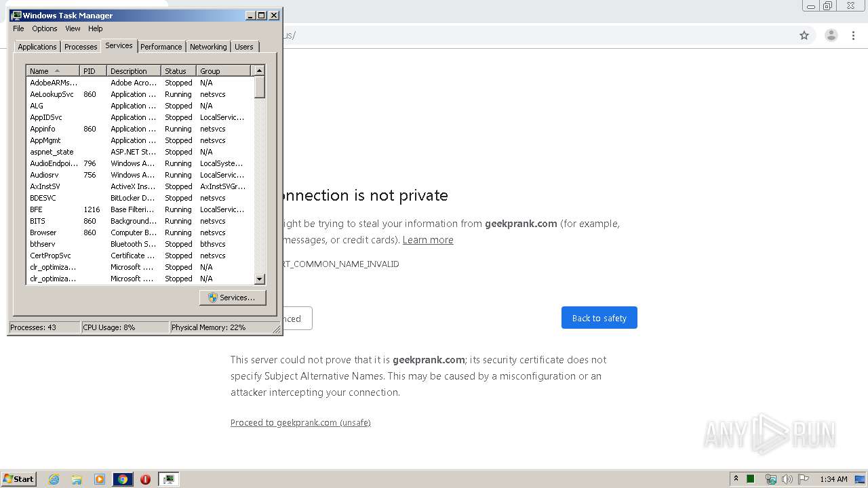Select the AudioEndpoi... service row
868x488 pixels.
point(140,163)
